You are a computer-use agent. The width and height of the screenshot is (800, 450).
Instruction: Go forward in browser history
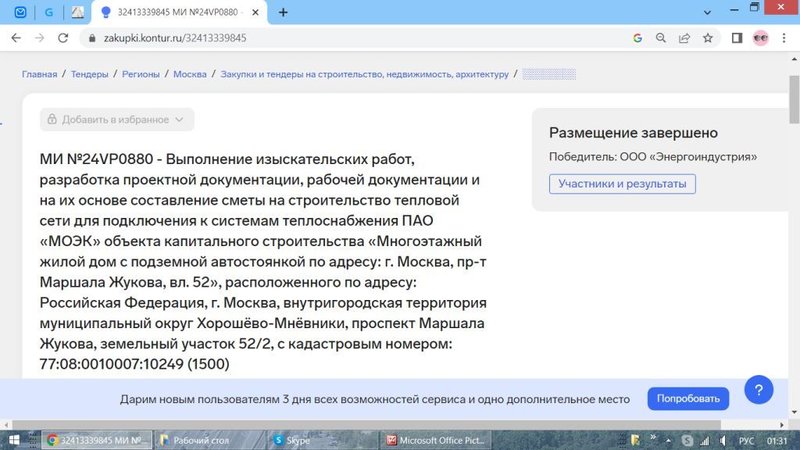coord(39,38)
